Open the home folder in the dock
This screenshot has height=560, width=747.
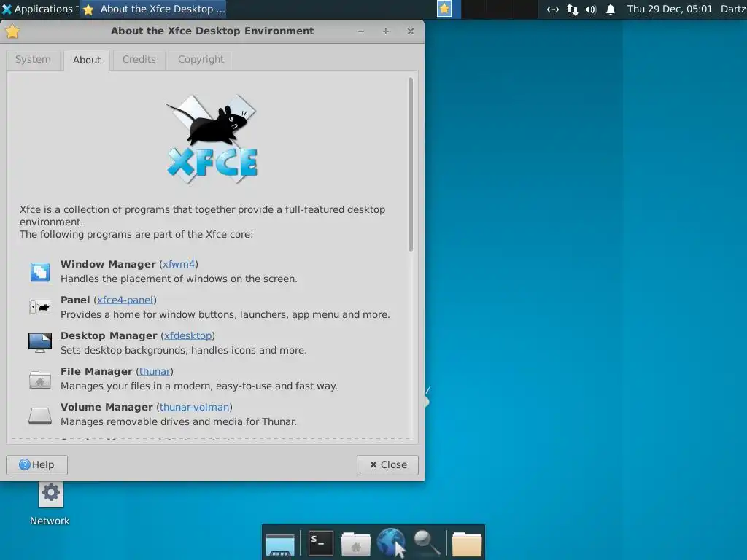[355, 544]
